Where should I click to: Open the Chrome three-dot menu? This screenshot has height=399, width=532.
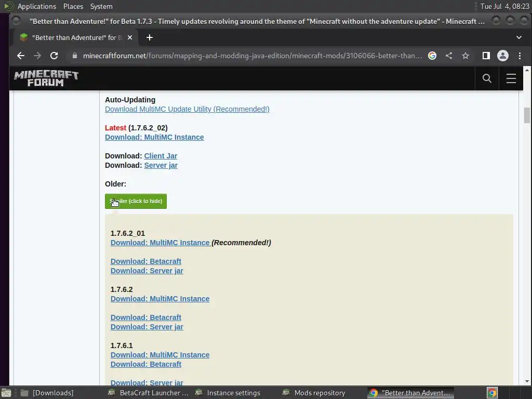coord(520,56)
